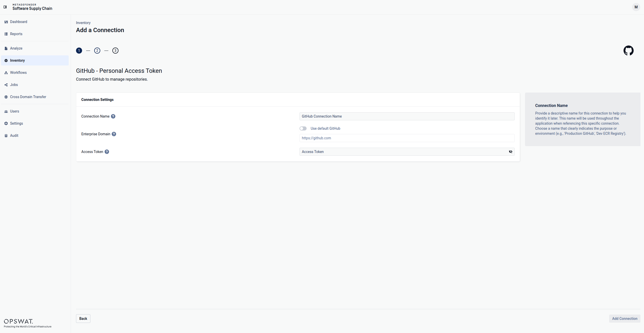Click the Add a Connection page title
The width and height of the screenshot is (644, 333).
coord(100,30)
